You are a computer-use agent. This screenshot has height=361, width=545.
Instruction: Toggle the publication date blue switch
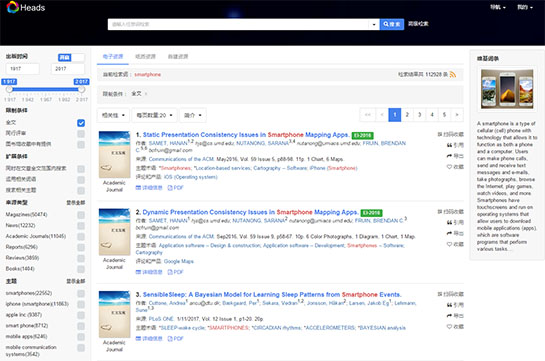71,57
